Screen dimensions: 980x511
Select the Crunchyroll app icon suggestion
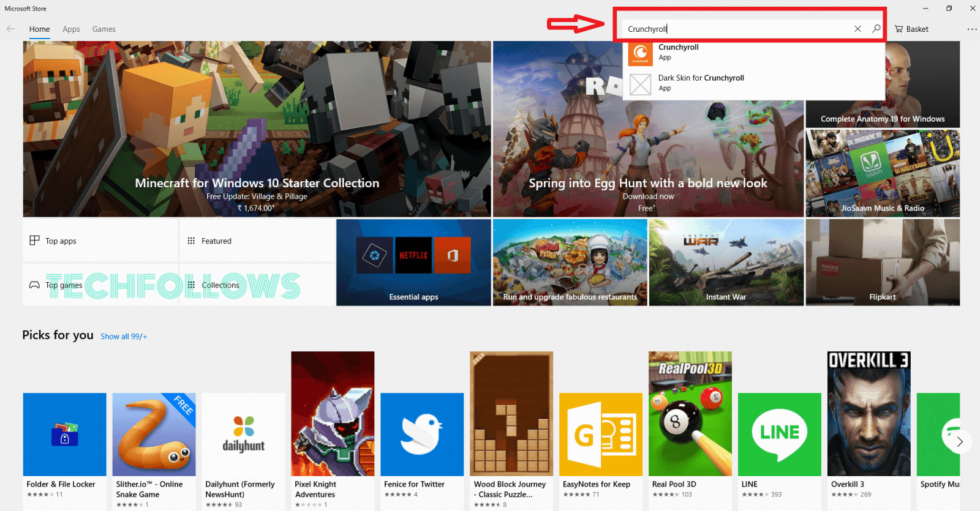(x=640, y=53)
